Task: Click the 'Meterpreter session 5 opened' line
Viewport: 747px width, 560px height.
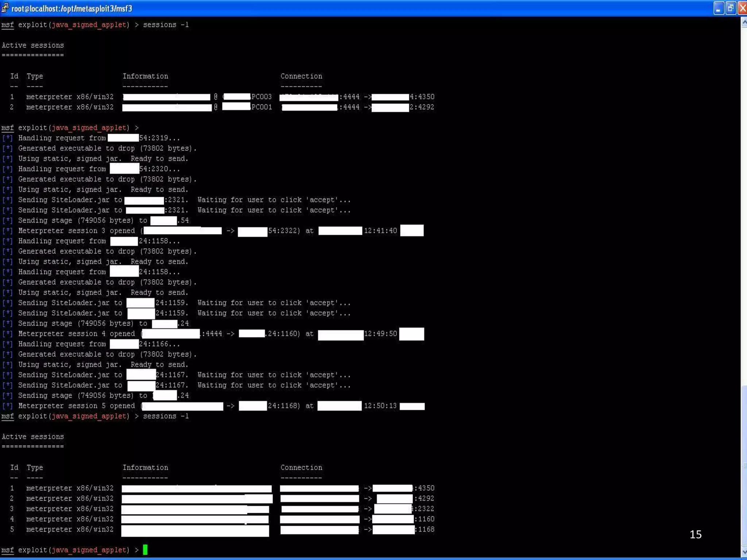Action: tap(77, 406)
